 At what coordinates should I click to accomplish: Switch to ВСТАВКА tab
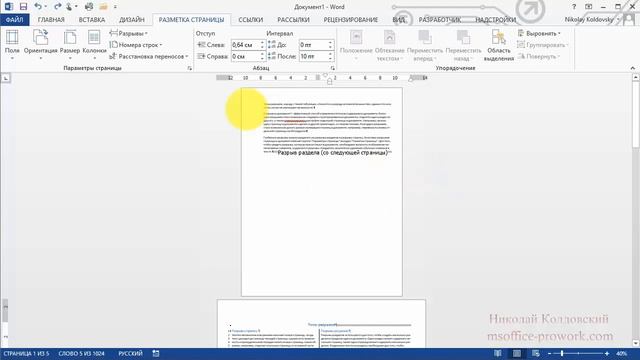pos(92,20)
